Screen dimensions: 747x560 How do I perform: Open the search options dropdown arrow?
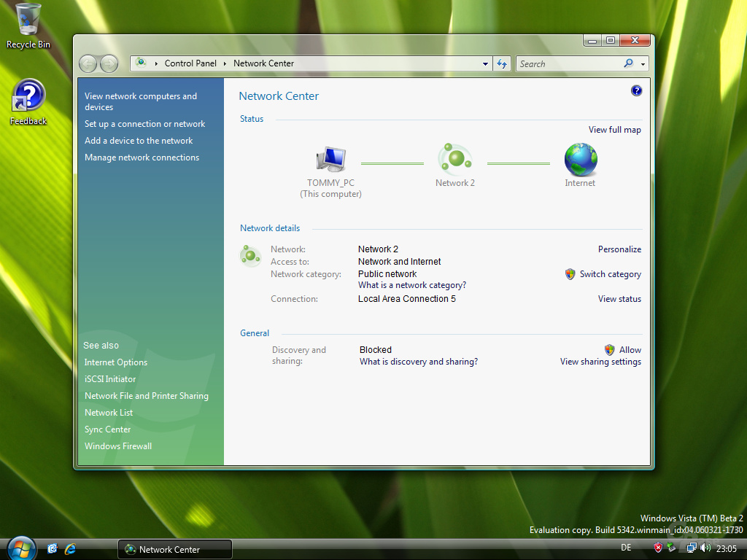coord(643,64)
